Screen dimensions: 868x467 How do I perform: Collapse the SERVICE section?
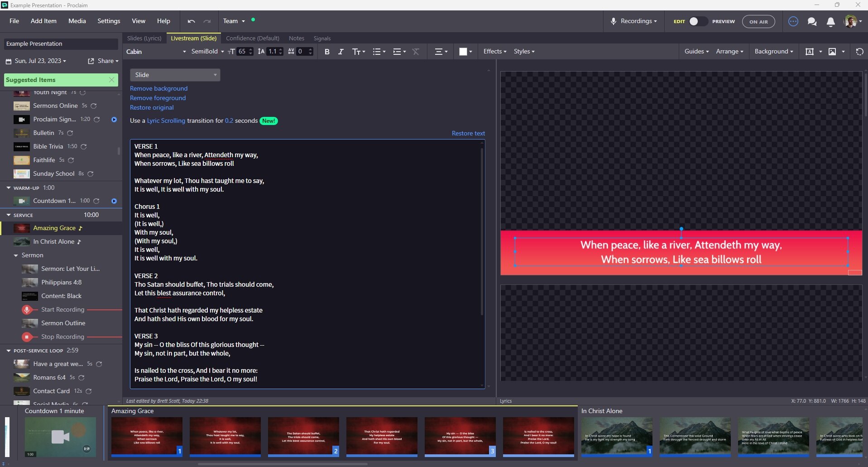pos(8,215)
